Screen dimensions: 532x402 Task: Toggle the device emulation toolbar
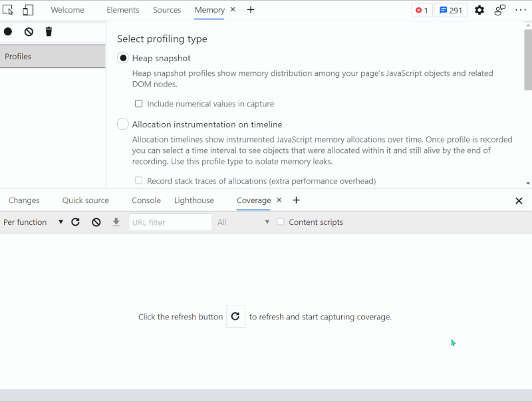[27, 9]
